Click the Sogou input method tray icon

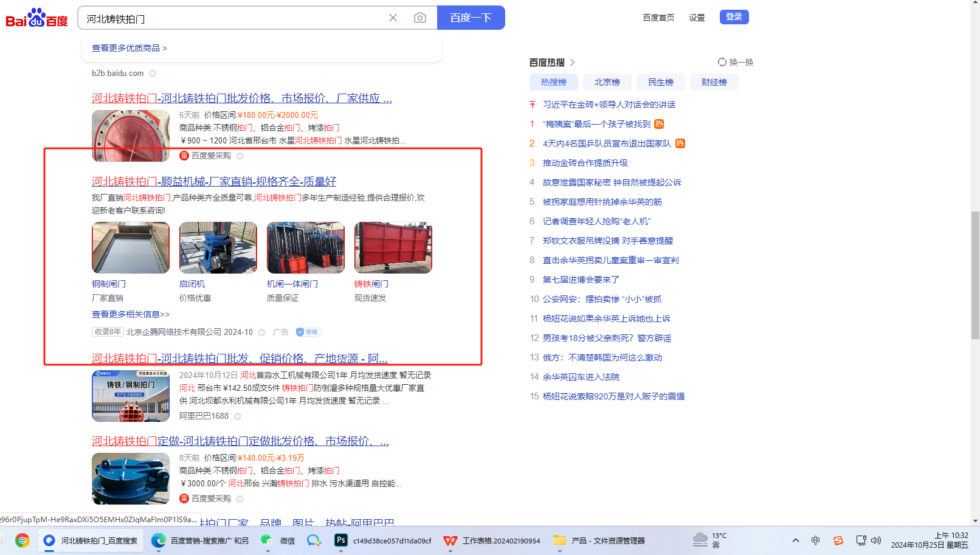838,540
